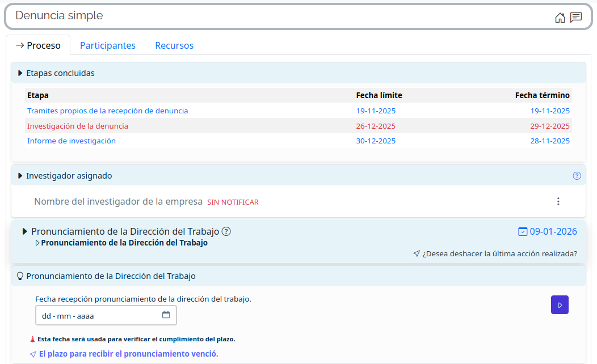Click help icon in Investigador asignado header

(x=577, y=176)
